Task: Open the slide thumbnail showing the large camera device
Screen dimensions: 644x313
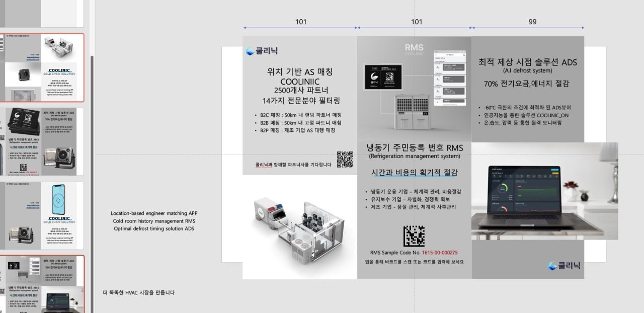Action: 42,142
